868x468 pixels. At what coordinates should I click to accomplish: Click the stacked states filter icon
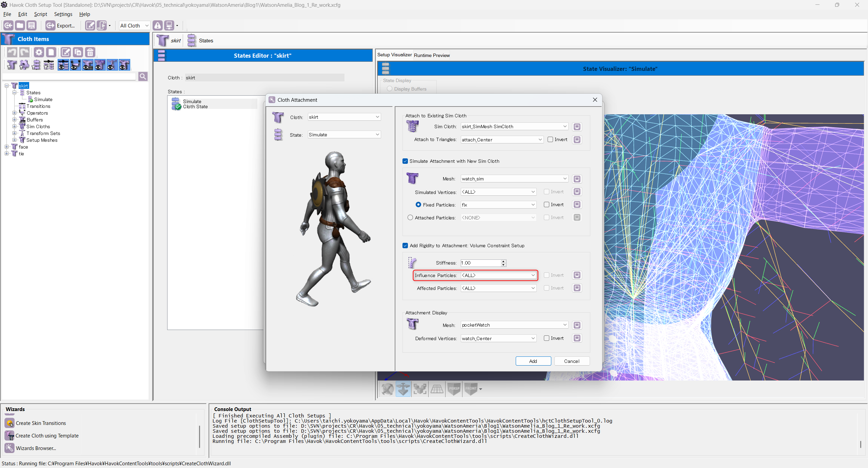pos(36,65)
